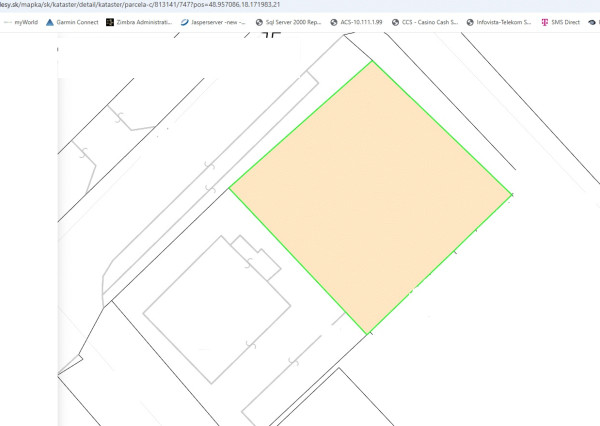Open the Garmin Connect bookmark icon
Viewport: 600px width, 426px height.
click(x=50, y=21)
